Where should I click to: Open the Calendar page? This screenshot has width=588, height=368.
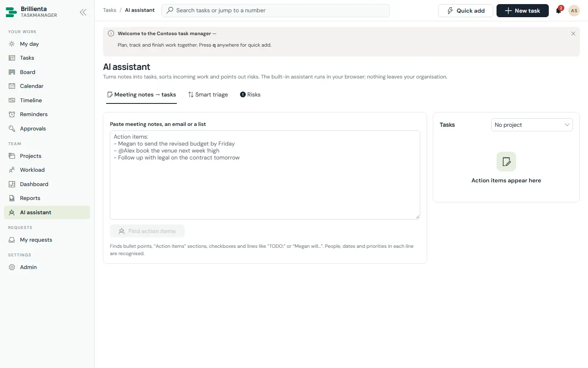[x=47, y=86]
